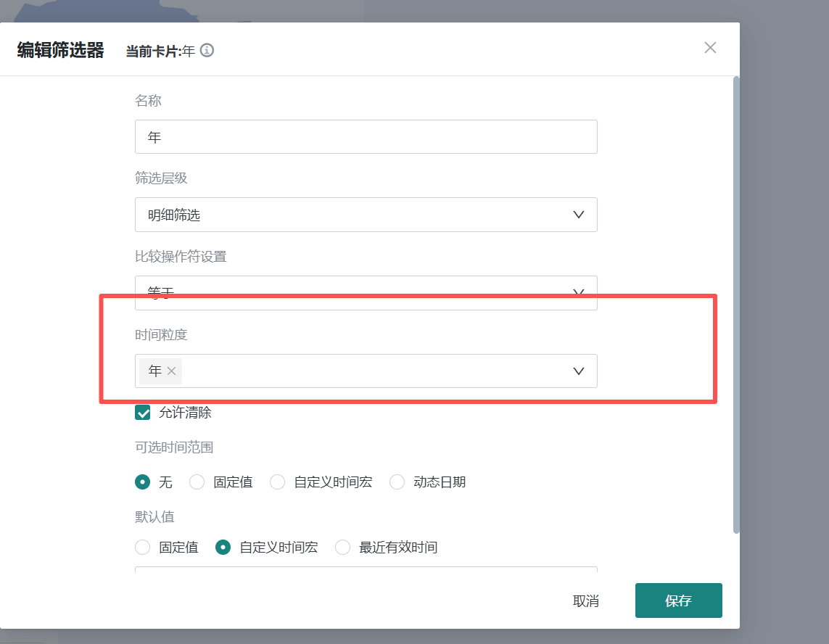Close the 编辑筛选器 dialog with the X
This screenshot has width=829, height=644.
[x=710, y=48]
